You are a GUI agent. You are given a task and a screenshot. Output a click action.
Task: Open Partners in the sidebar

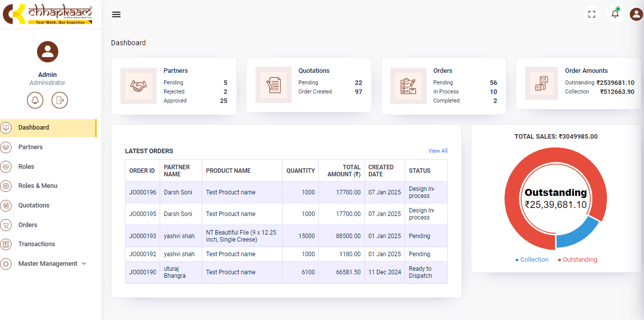[31, 147]
